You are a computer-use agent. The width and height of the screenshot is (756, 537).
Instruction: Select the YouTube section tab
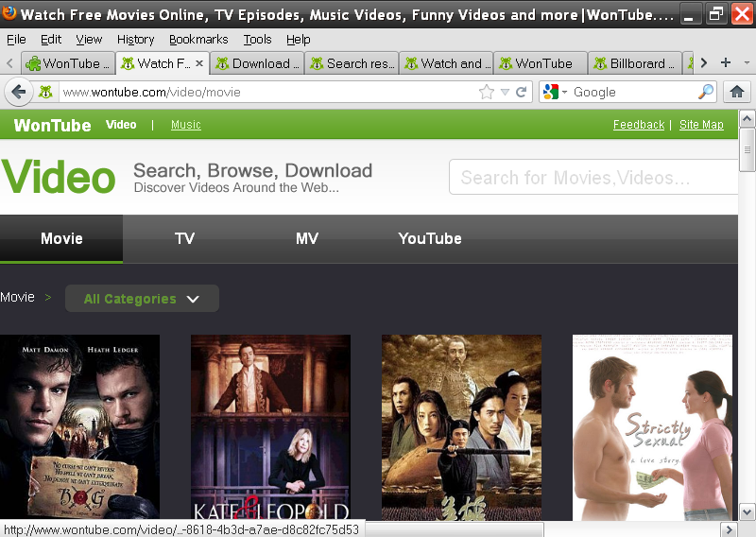(x=430, y=239)
